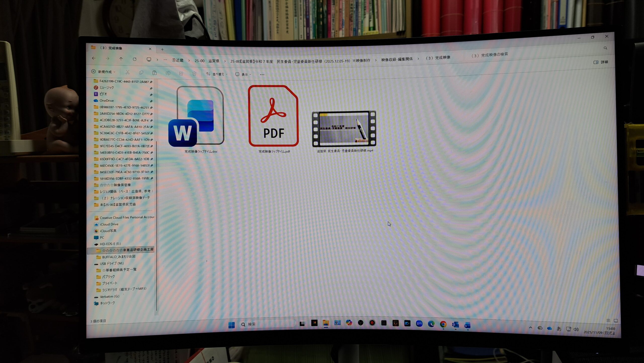
Task: Open Google Chrome from the taskbar
Action: tap(443, 324)
